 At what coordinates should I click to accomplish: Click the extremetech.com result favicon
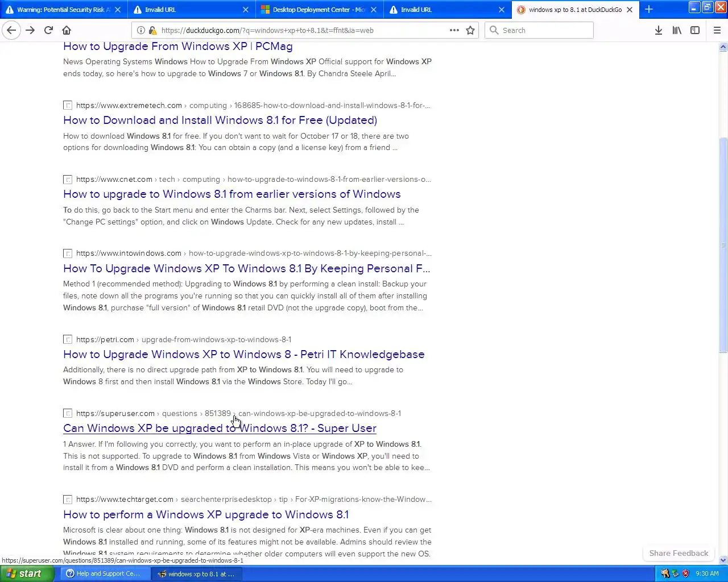(68, 105)
